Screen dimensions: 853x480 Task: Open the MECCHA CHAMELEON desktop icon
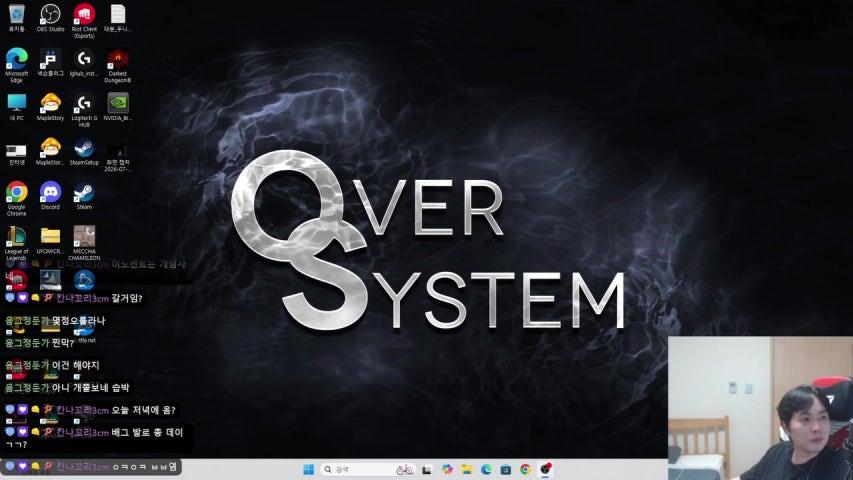point(84,242)
